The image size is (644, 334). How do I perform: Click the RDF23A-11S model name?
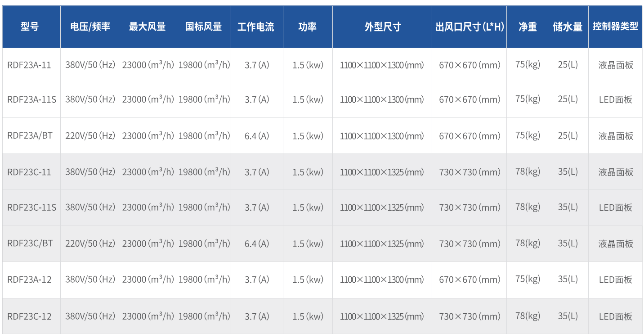[32, 99]
